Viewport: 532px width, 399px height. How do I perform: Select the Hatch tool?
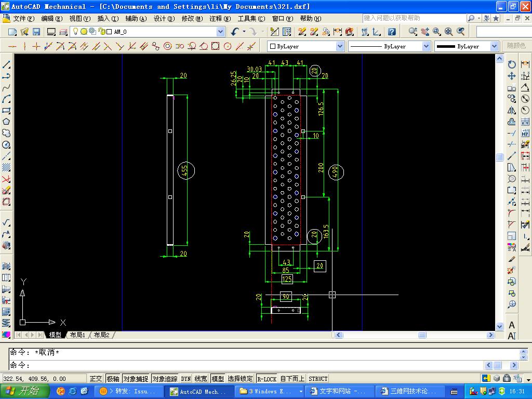coord(6,167)
